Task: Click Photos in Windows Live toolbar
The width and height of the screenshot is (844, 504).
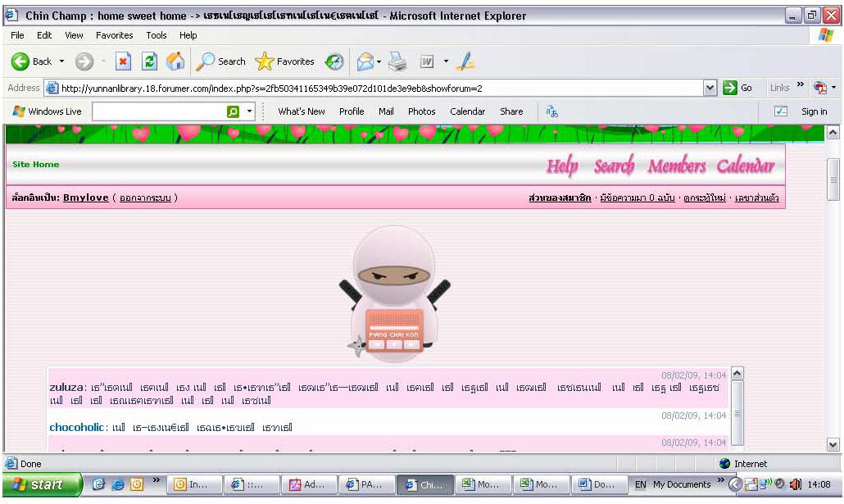Action: pyautogui.click(x=421, y=111)
